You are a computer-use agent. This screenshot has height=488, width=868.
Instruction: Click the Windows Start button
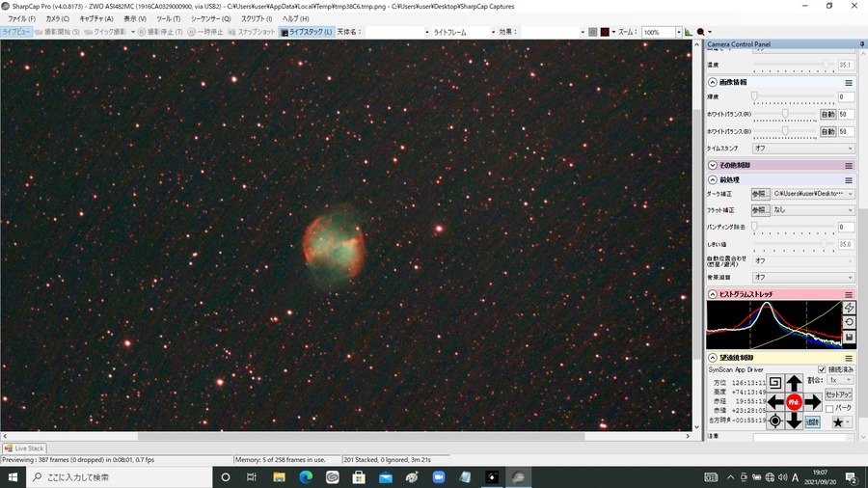click(x=13, y=477)
